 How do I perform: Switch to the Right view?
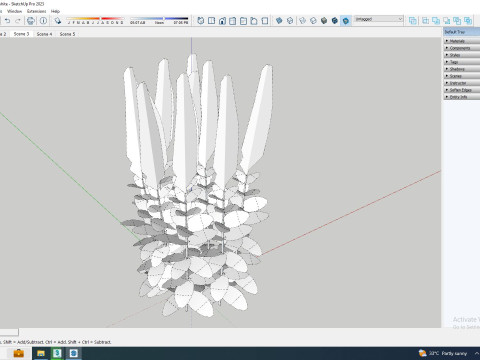click(x=233, y=21)
